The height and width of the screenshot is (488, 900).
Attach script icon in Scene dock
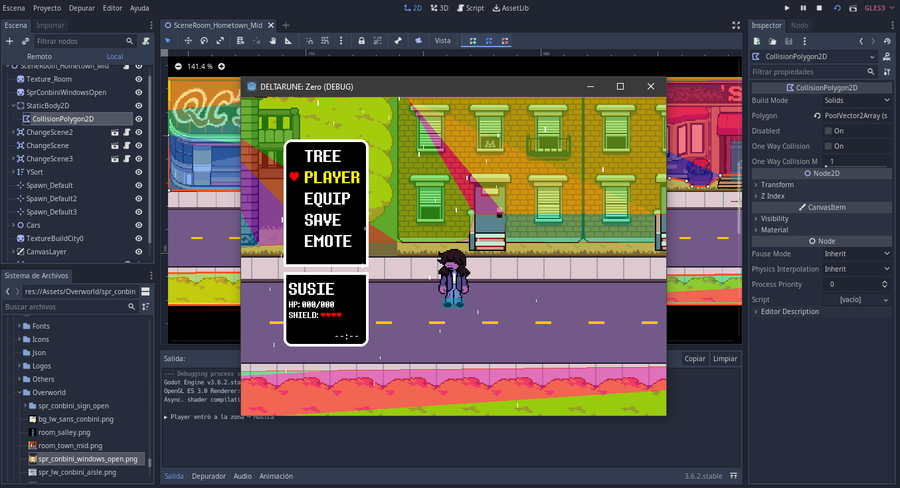click(x=146, y=41)
